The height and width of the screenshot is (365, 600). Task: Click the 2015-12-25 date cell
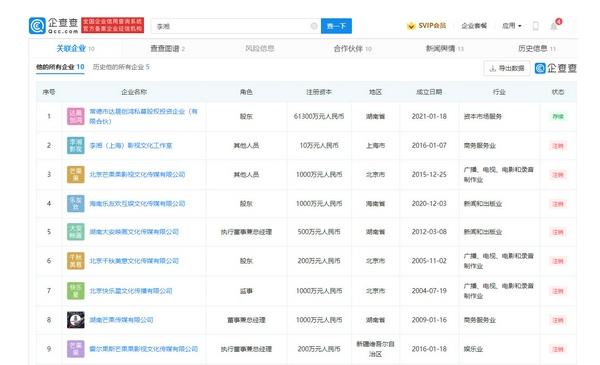pyautogui.click(x=429, y=174)
